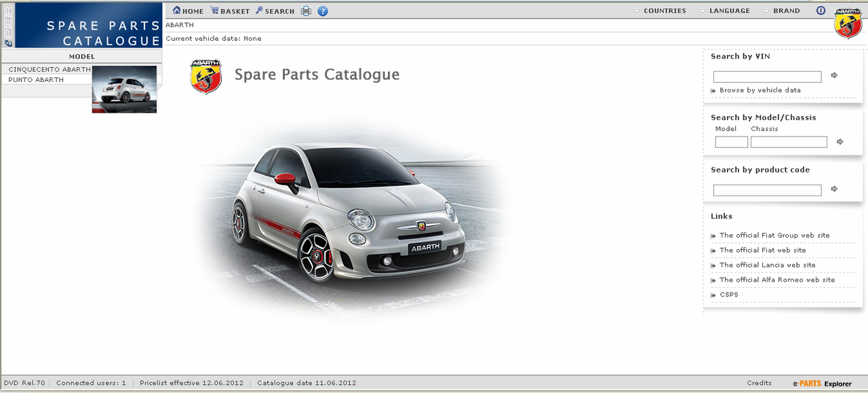
Task: Select CINQUECENTO ABARTH model
Action: (50, 69)
